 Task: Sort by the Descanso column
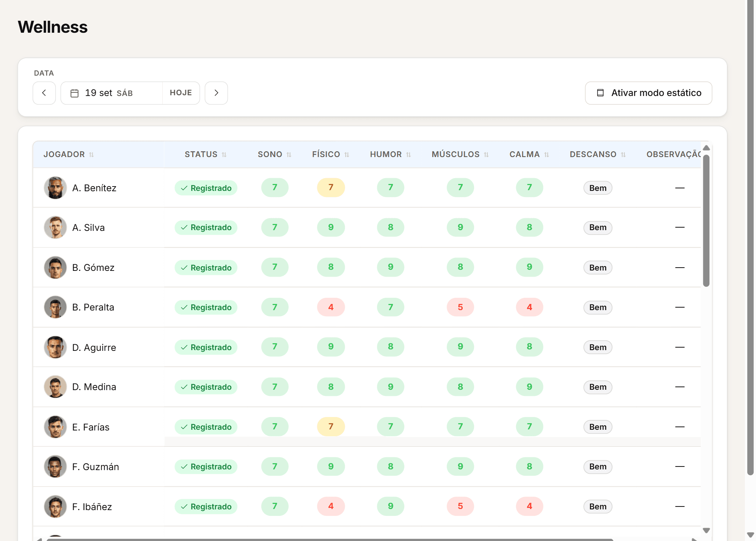coord(598,155)
